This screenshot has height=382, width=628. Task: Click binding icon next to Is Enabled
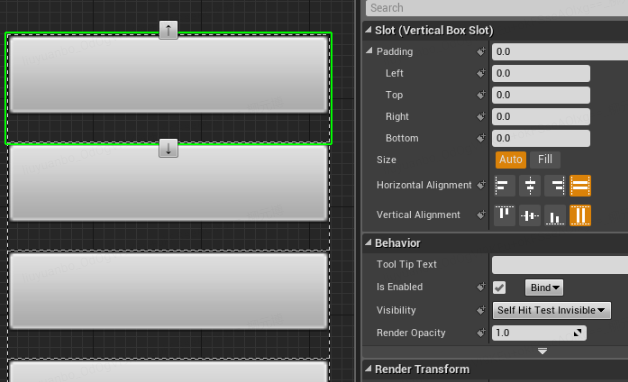pos(481,287)
